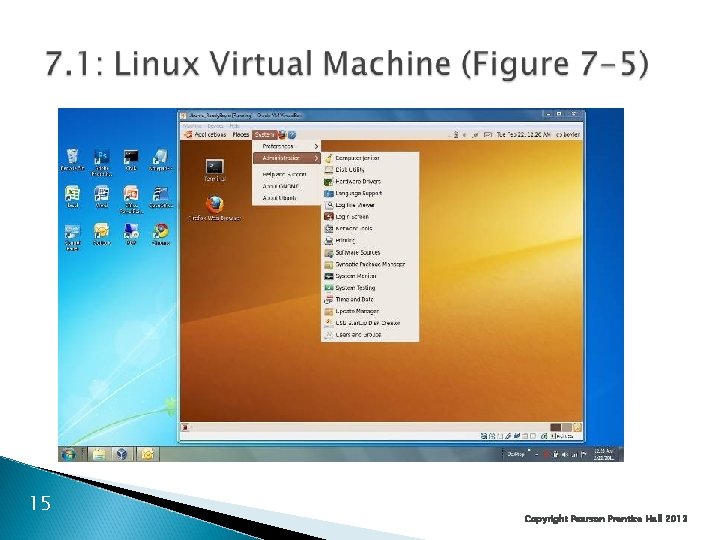This screenshot has height=540, width=720.
Task: Open Help and Support menu item
Action: [x=287, y=174]
